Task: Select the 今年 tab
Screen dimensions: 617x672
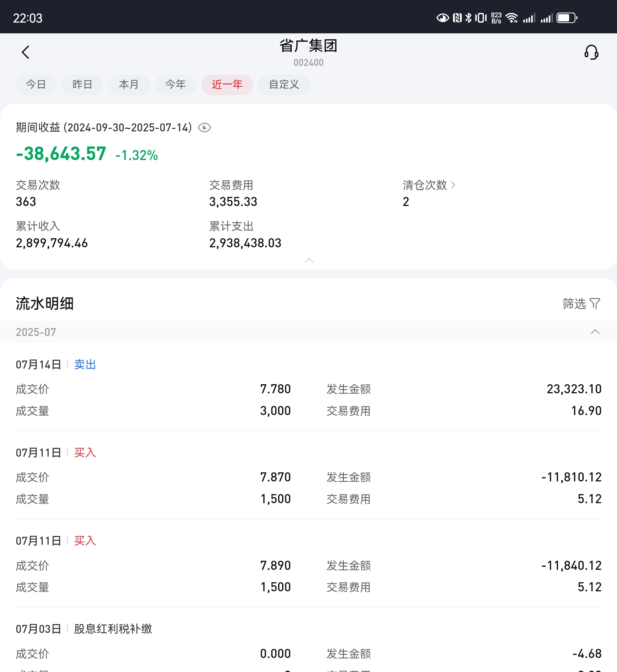Action: 176,85
